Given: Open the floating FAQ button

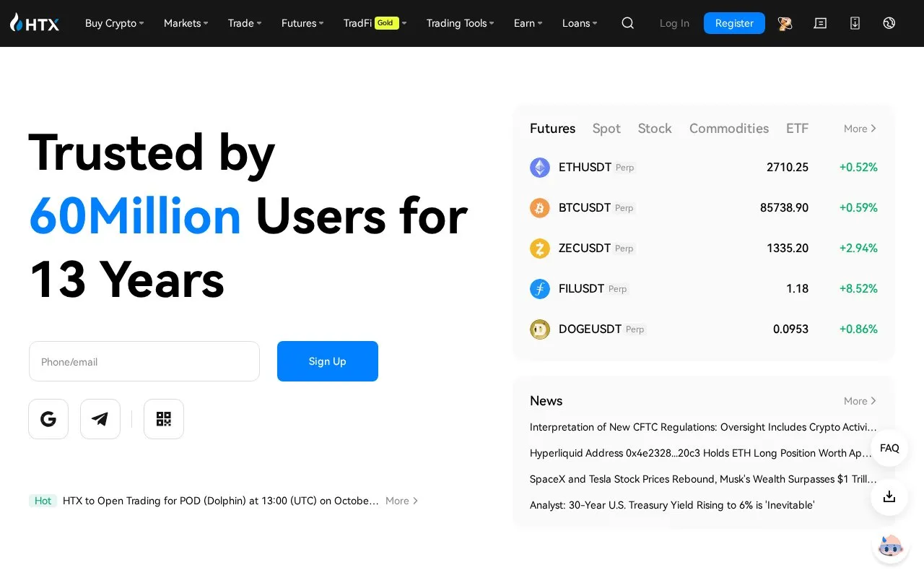Looking at the screenshot, I should [x=889, y=448].
